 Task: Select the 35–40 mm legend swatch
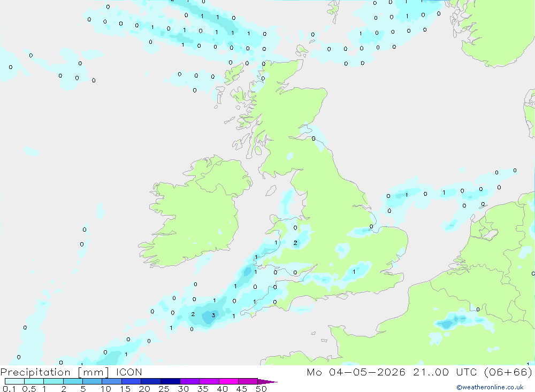coord(209,381)
